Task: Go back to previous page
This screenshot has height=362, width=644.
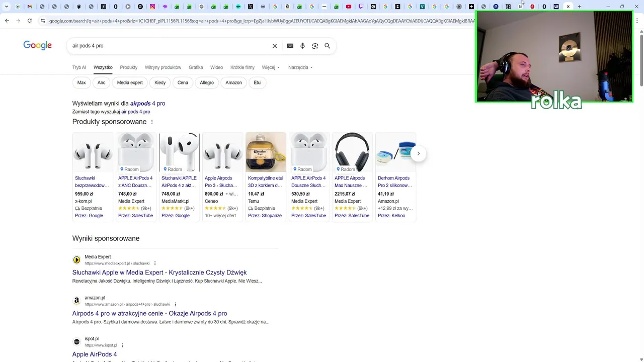Action: [7, 21]
